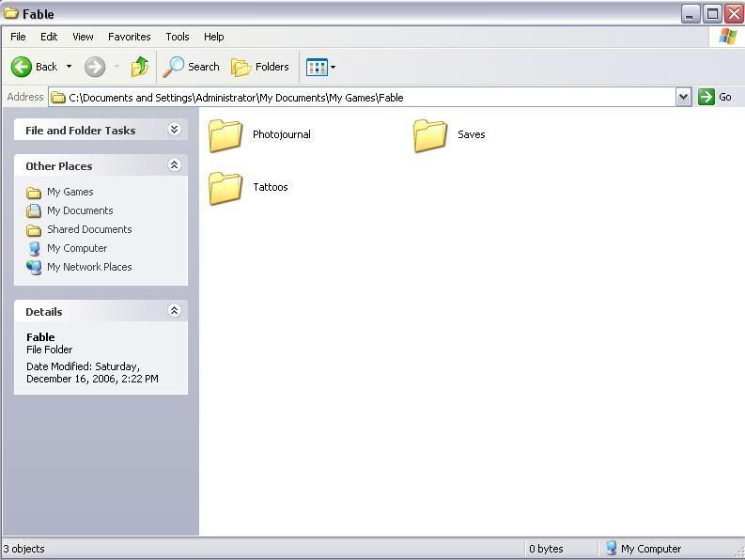Image resolution: width=745 pixels, height=560 pixels.
Task: Click the 0 bytes status bar entry
Action: click(x=546, y=549)
